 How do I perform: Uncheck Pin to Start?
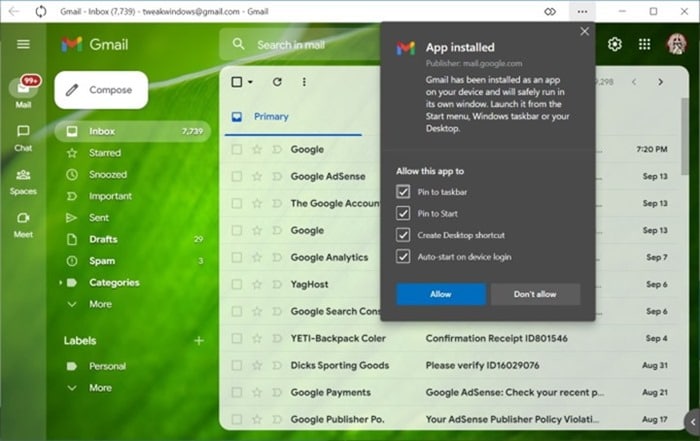tap(403, 213)
